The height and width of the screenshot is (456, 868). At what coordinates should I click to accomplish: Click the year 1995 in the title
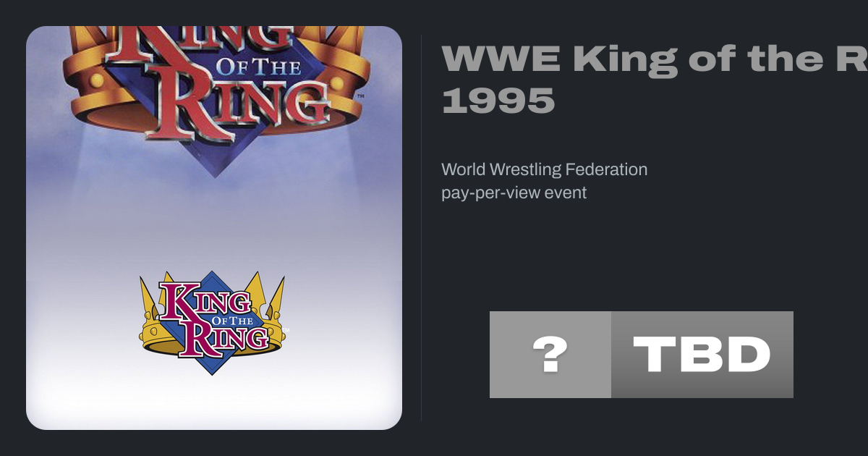498,101
